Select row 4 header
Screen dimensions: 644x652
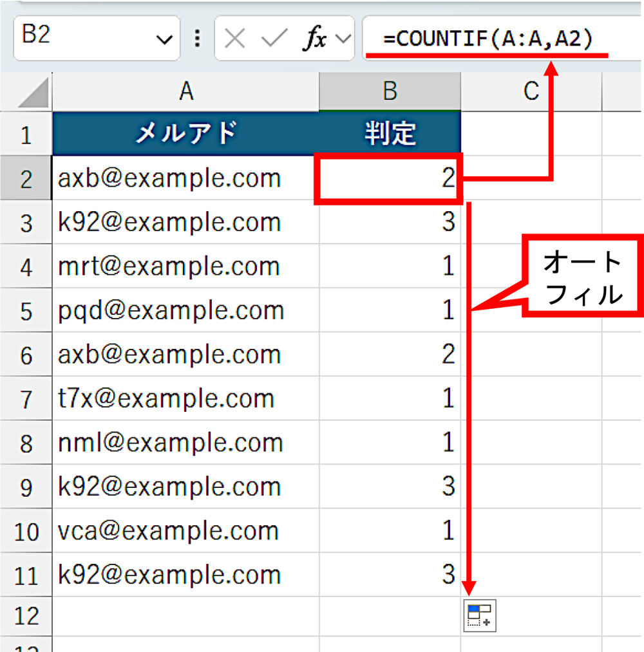tap(26, 266)
